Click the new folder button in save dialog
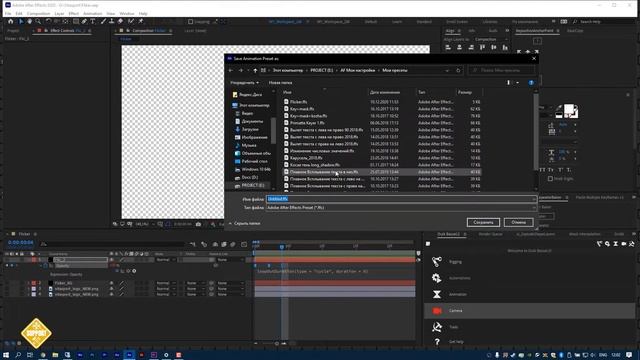The width and height of the screenshot is (640, 360). [280, 83]
